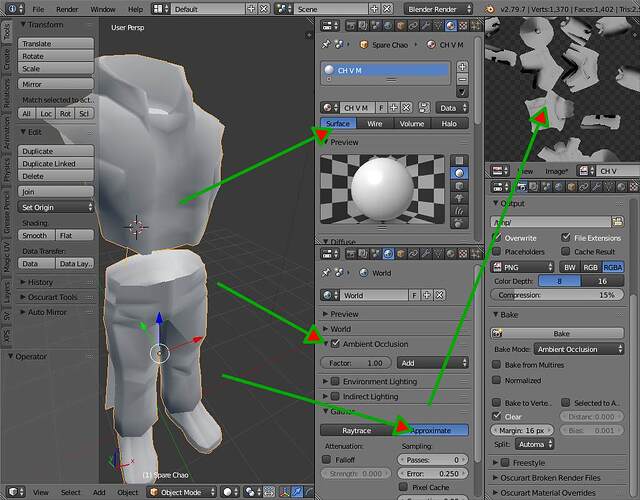Screen dimensions: 640x500
Task: Open Scene tab in World properties header
Action: tap(376, 254)
